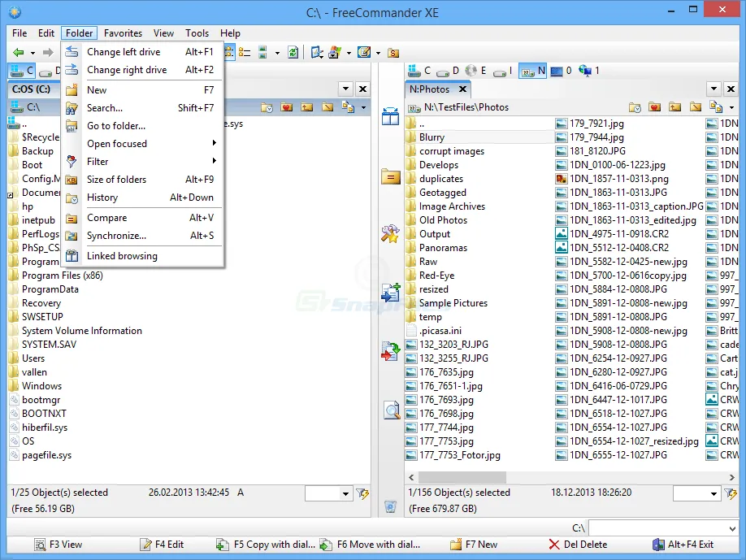Viewport: 746px width, 560px height.
Task: Click the move-files icon in middle bar
Action: [x=390, y=351]
